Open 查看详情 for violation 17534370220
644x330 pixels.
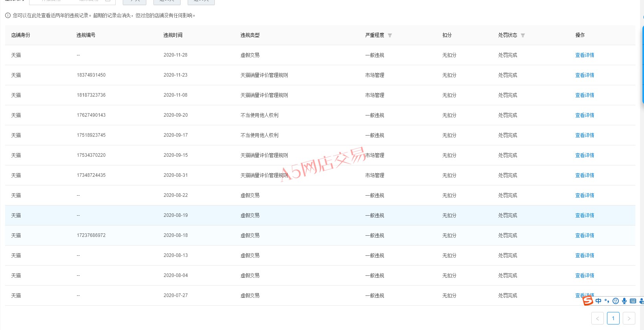tap(585, 156)
